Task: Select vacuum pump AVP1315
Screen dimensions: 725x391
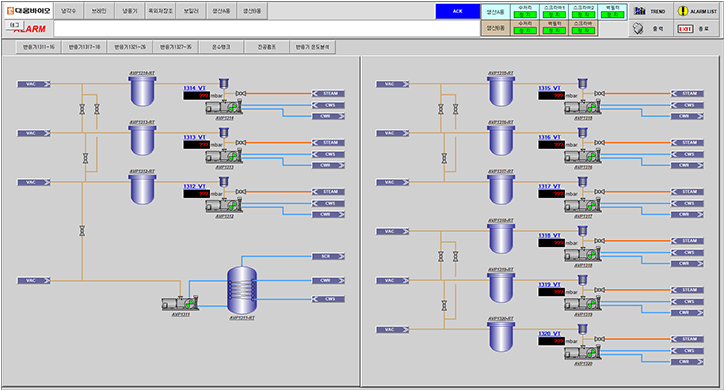Action: pyautogui.click(x=582, y=108)
